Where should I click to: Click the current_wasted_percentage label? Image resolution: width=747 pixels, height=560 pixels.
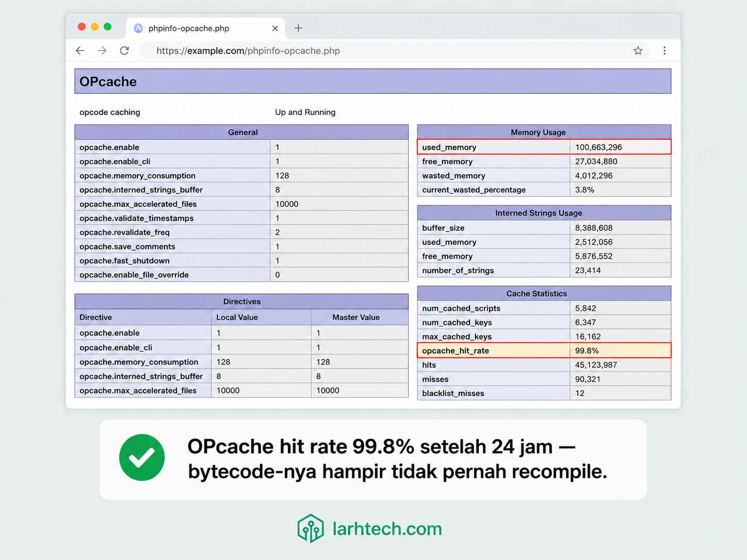click(x=474, y=190)
